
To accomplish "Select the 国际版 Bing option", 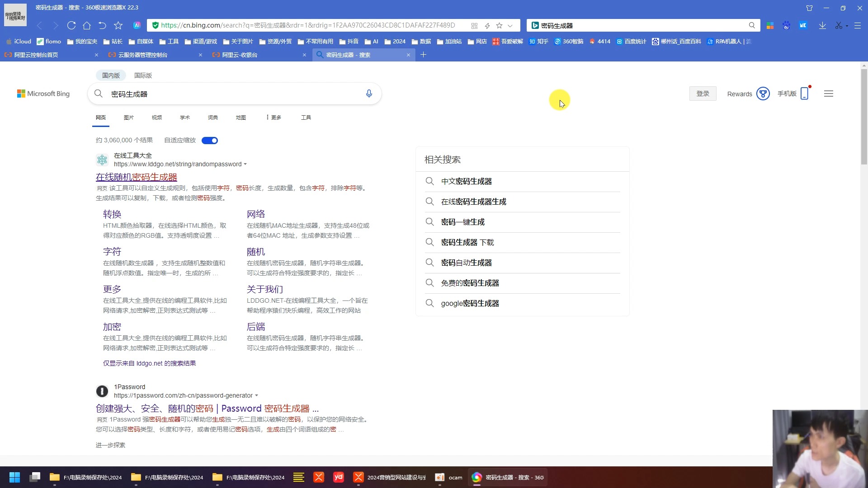I will tap(143, 75).
